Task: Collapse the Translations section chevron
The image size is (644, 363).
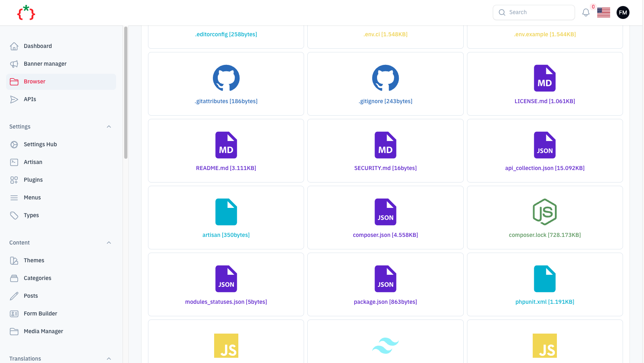Action: coord(109,359)
